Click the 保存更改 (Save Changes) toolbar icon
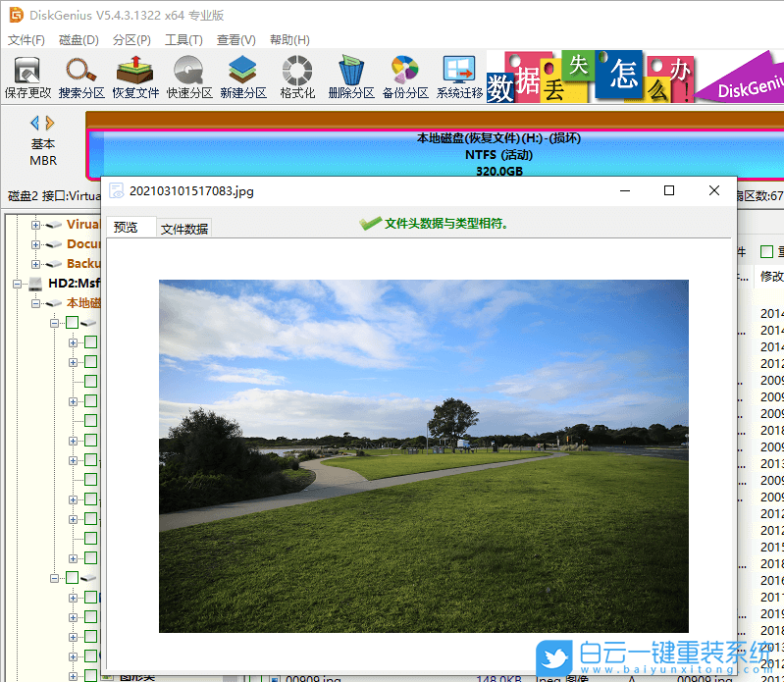This screenshot has height=682, width=784. tap(27, 78)
